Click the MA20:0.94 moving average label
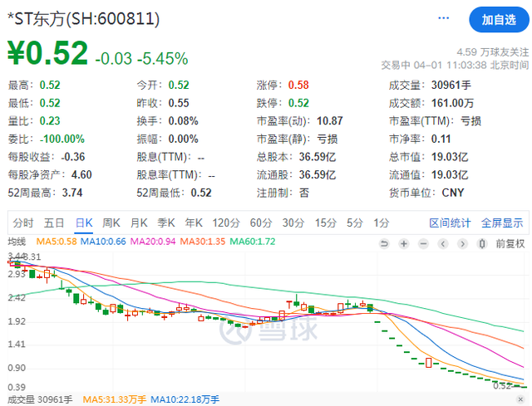532x406 pixels. 153,242
